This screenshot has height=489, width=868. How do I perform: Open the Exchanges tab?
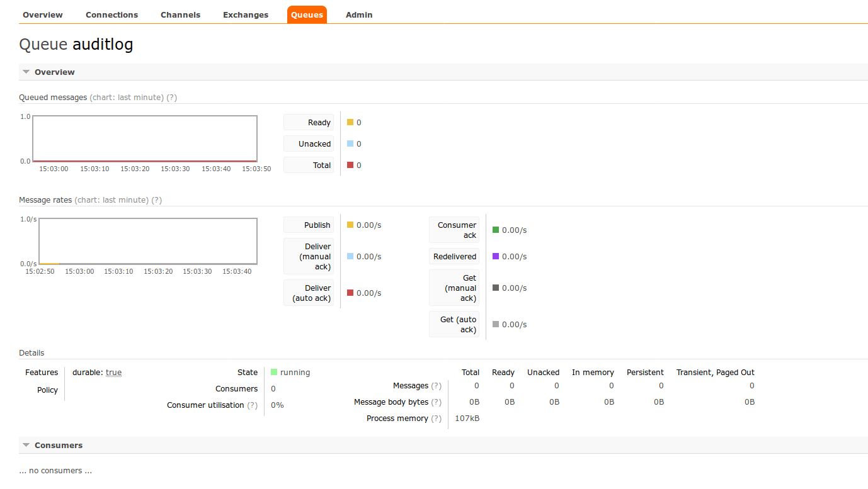(246, 14)
